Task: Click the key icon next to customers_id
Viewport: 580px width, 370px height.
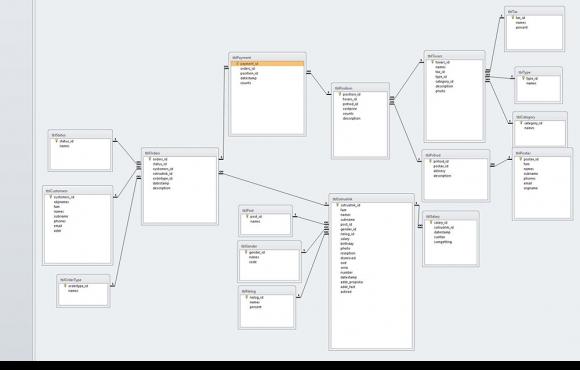Action: click(51, 197)
